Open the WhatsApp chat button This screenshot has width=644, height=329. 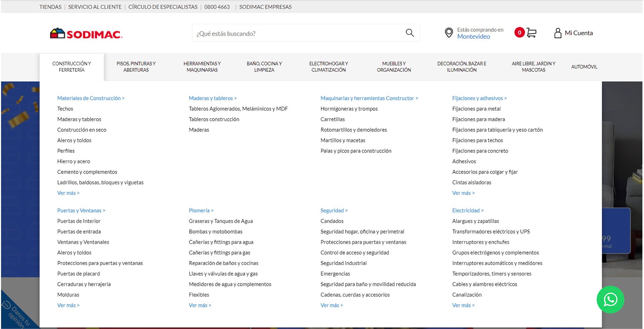pos(610,300)
